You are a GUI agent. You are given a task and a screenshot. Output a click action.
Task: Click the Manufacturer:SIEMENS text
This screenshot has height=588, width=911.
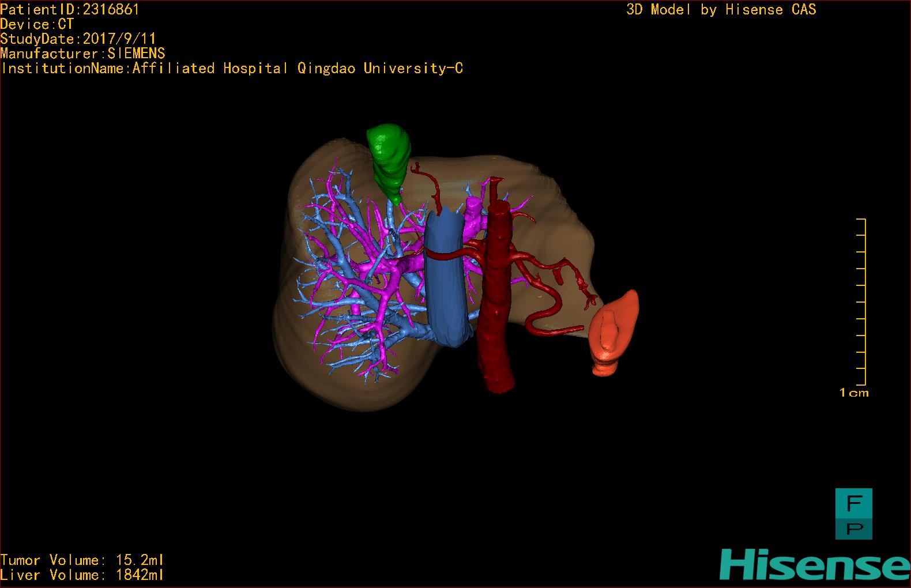click(83, 54)
